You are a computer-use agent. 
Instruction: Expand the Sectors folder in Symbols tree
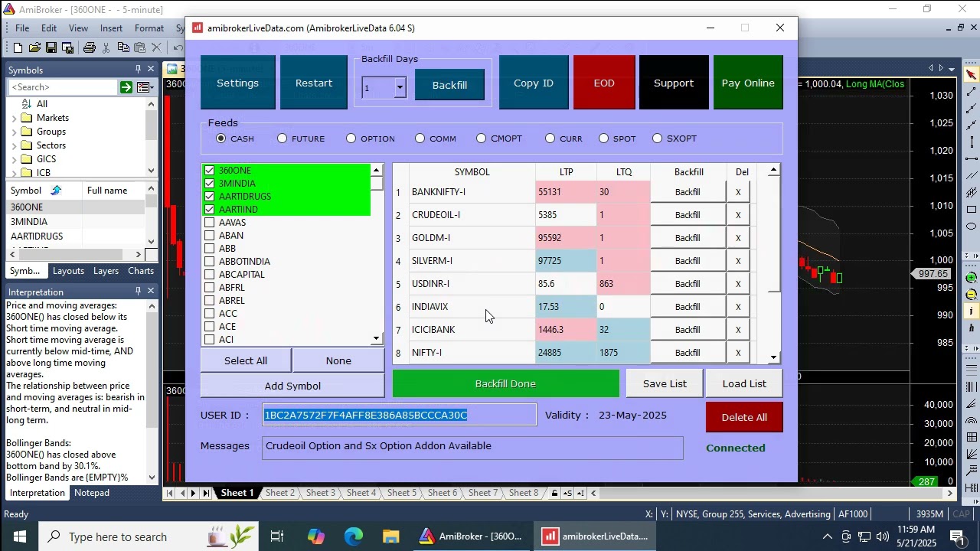[x=14, y=145]
